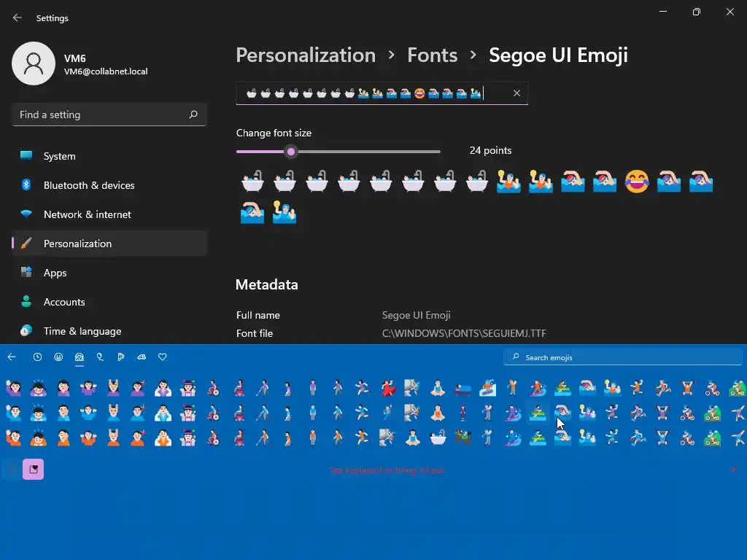Click the font size slider thumb
The image size is (747, 560).
(291, 152)
